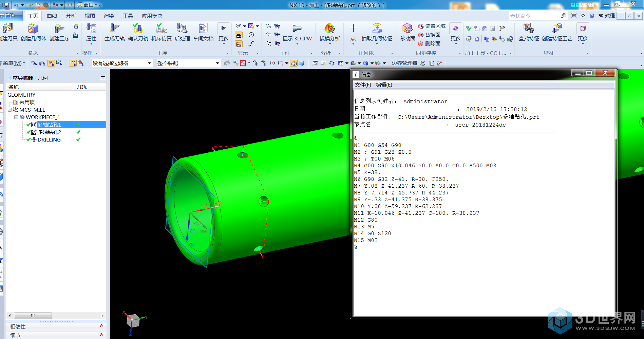Click the 创建几何体 (Create Geometry) icon
Viewport: 644px width, 339px height.
[x=33, y=29]
